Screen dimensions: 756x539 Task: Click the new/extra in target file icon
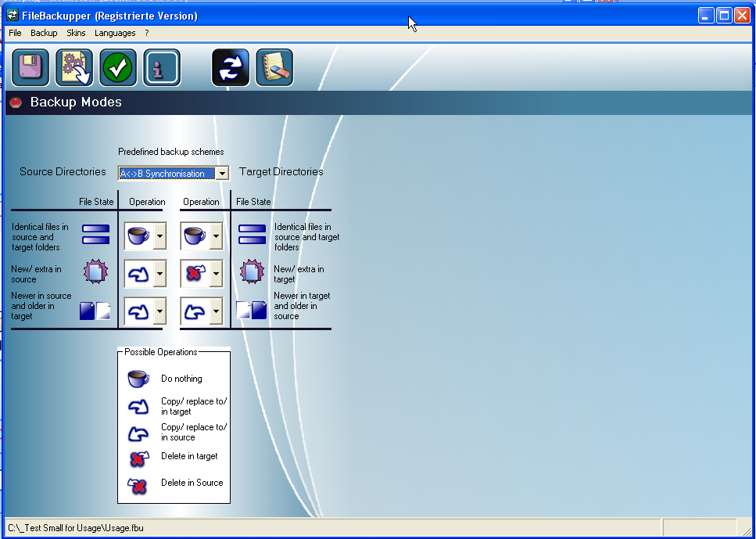(253, 271)
